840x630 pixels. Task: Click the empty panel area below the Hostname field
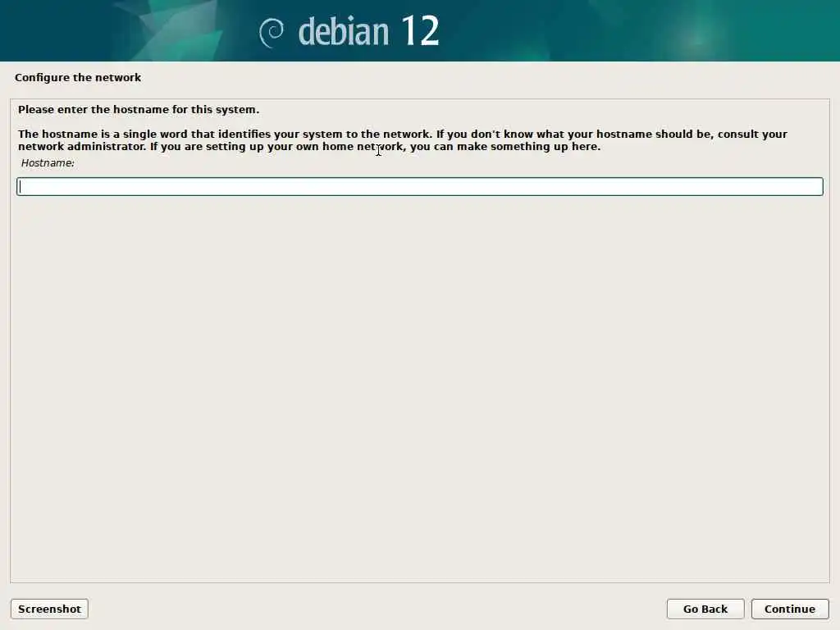[x=419, y=386]
